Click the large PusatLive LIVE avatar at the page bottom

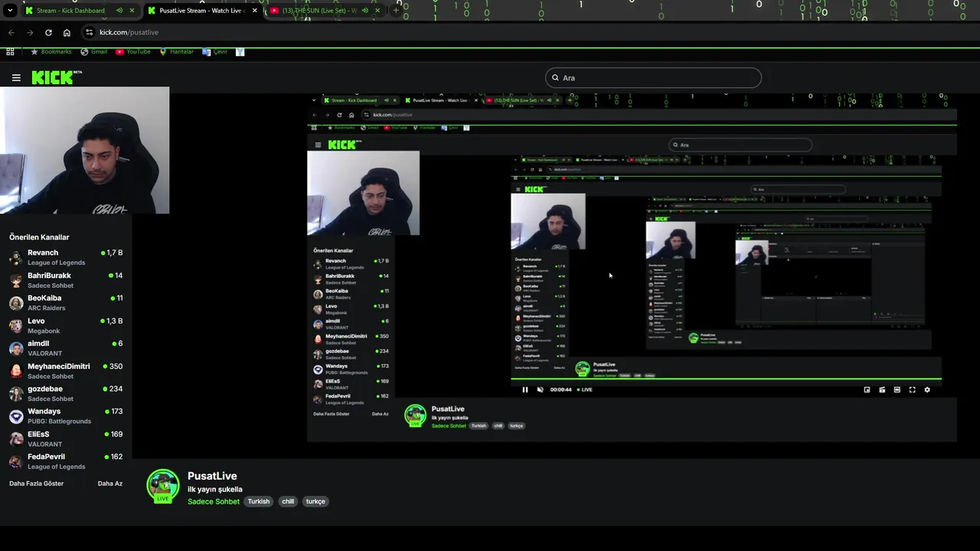[163, 486]
